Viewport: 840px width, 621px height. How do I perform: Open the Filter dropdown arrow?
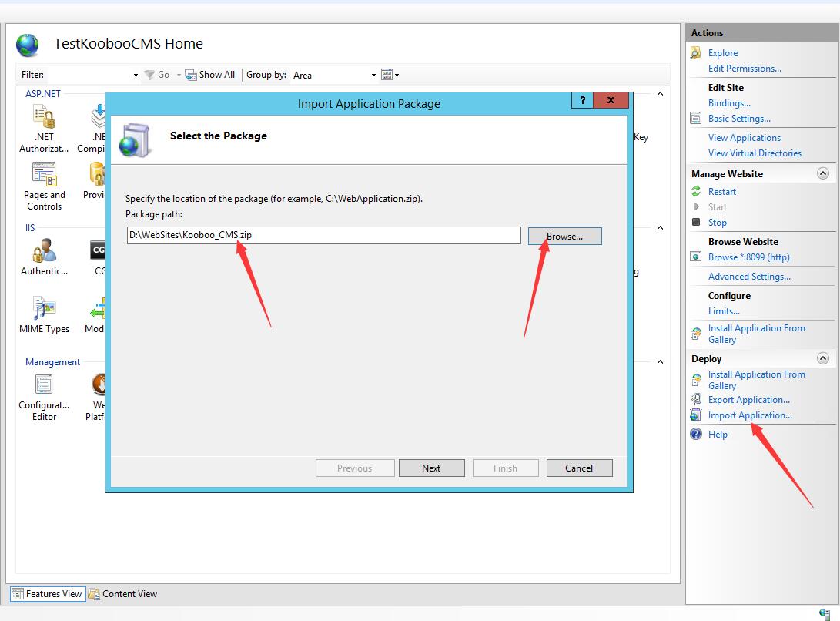click(x=136, y=75)
